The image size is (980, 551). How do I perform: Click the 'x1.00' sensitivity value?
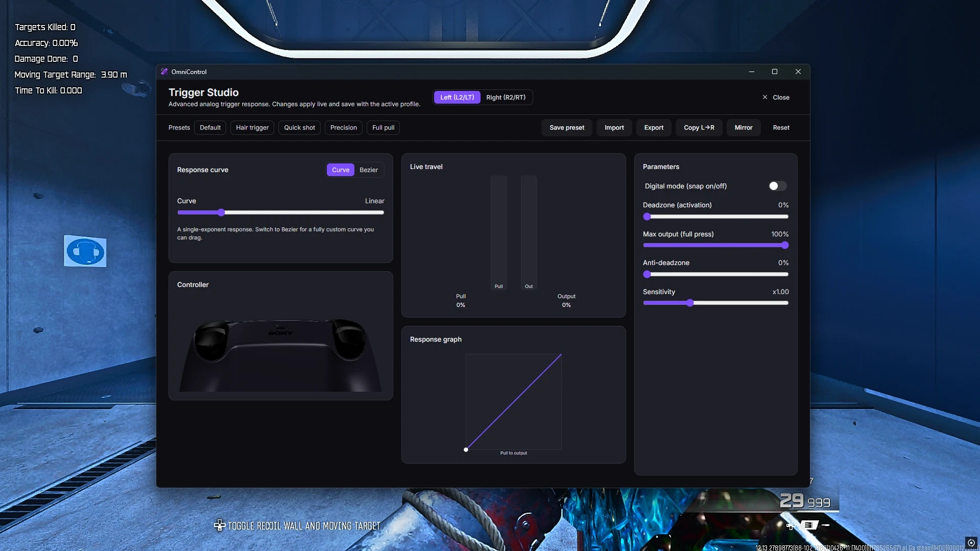tap(780, 292)
